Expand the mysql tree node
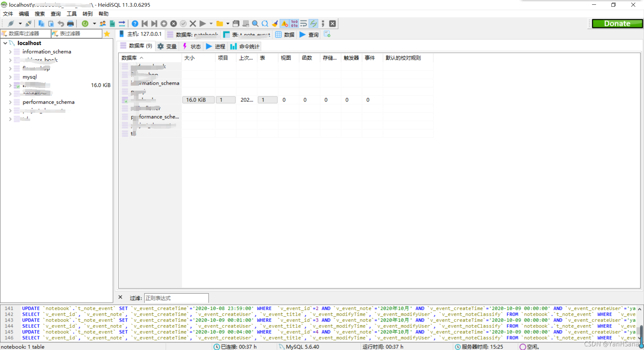The width and height of the screenshot is (644, 350). [10, 77]
